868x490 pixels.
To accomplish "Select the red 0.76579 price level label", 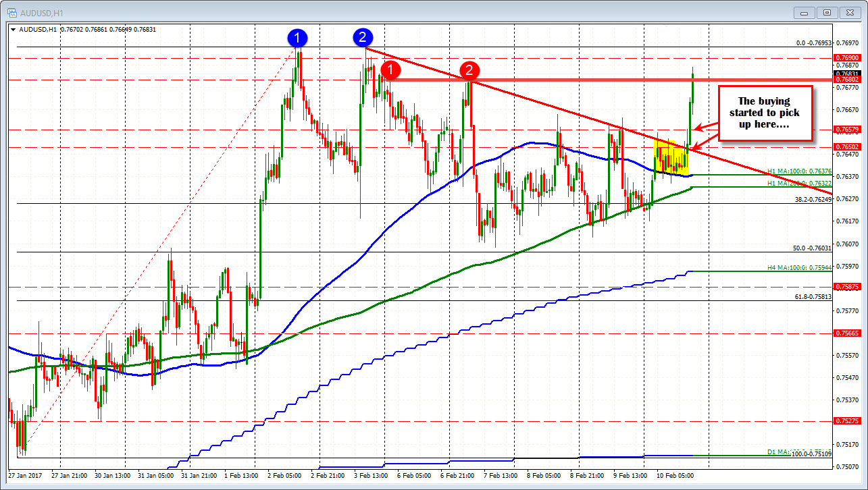I will click(x=847, y=130).
